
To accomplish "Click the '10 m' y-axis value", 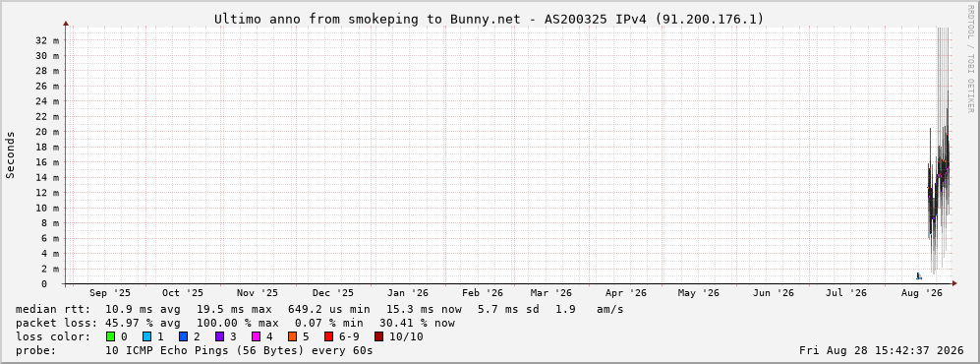I will click(47, 209).
